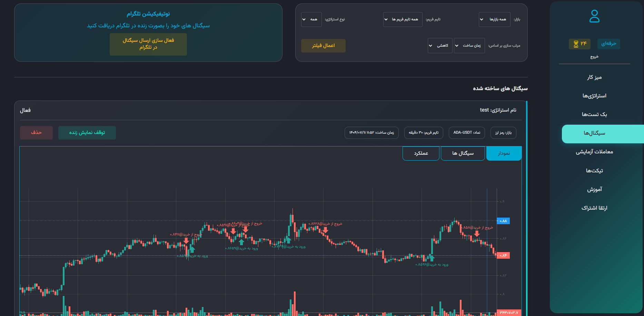Click the hourglass days-remaining badge
Image resolution: width=644 pixels, height=316 pixels.
pyautogui.click(x=579, y=44)
